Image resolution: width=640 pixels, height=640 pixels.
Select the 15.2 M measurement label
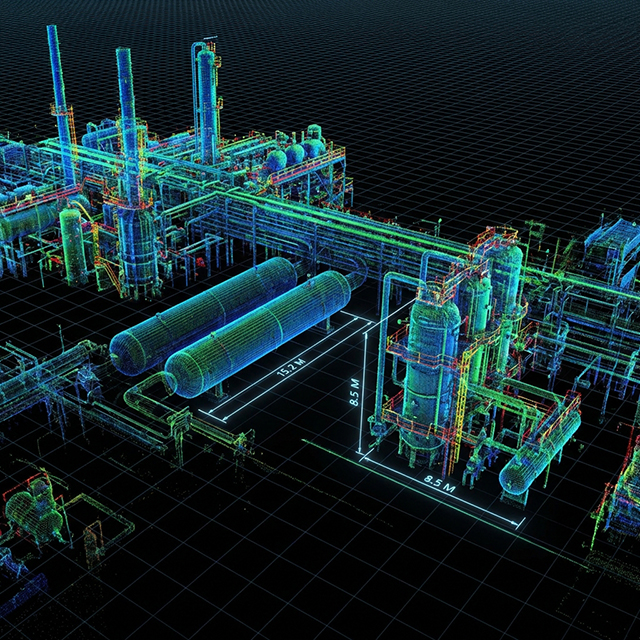[x=291, y=368]
